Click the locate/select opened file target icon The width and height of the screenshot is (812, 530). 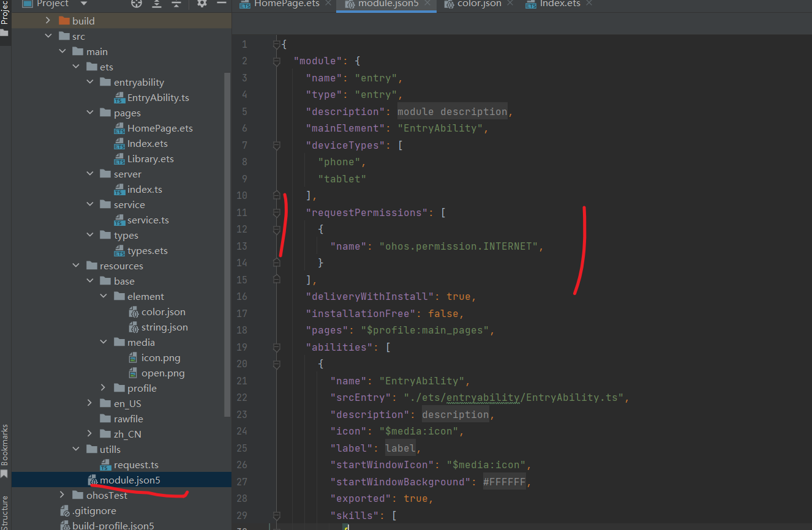pyautogui.click(x=137, y=4)
